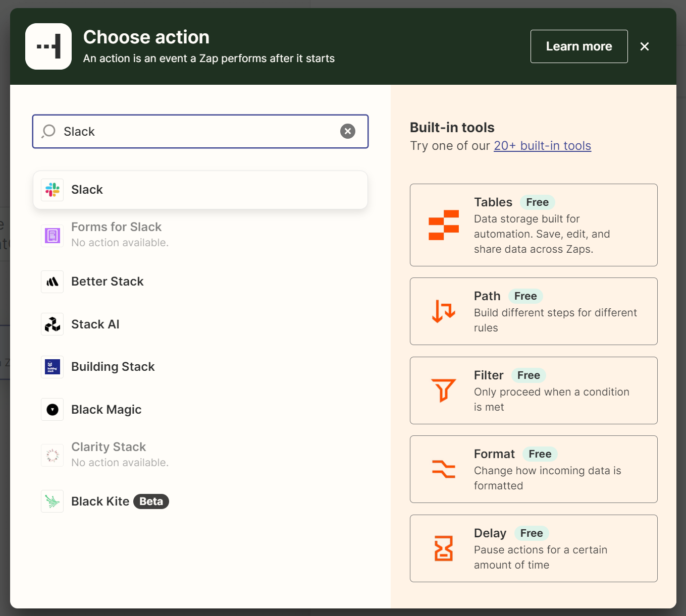This screenshot has width=686, height=616.
Task: Click the Delay hourglass icon
Action: click(444, 548)
